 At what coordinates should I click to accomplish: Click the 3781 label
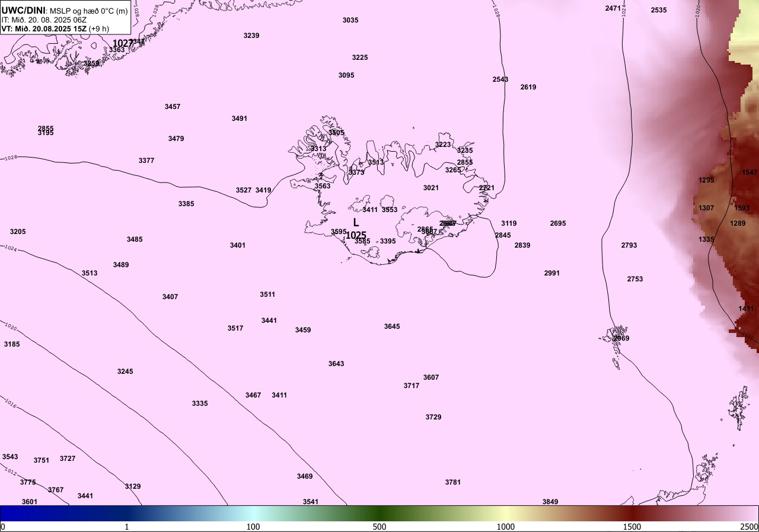click(453, 482)
